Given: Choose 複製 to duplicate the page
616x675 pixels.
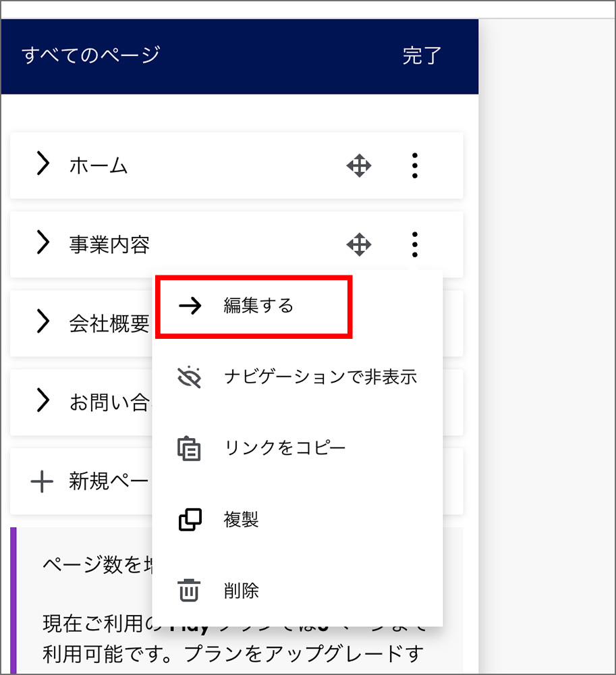Looking at the screenshot, I should point(298,520).
